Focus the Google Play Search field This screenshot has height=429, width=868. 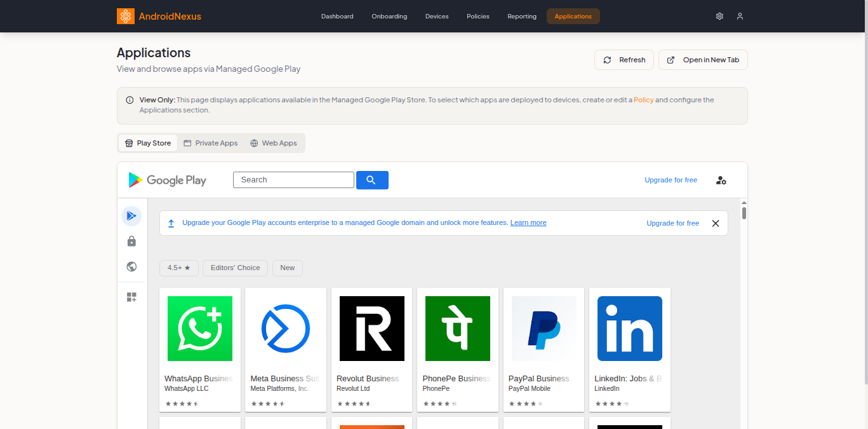(x=293, y=180)
